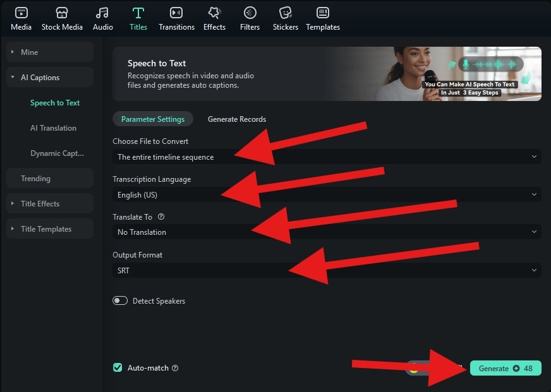The height and width of the screenshot is (392, 551).
Task: Uncheck the Auto-match checkbox
Action: (118, 367)
